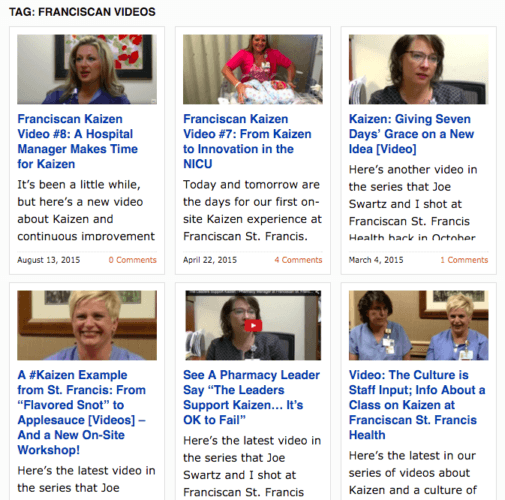The image size is (505, 500).
Task: Click the 0 Comments link for August 13 post
Action: pos(132,260)
